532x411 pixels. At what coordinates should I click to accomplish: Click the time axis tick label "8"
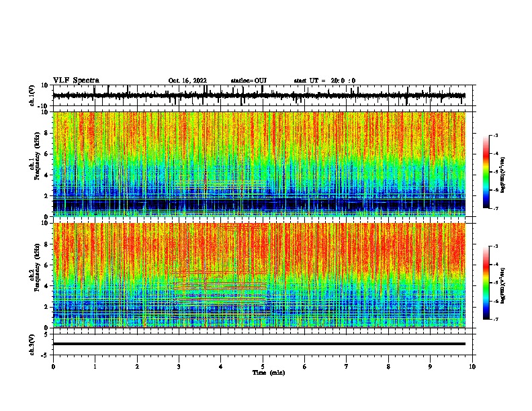[x=388, y=367]
